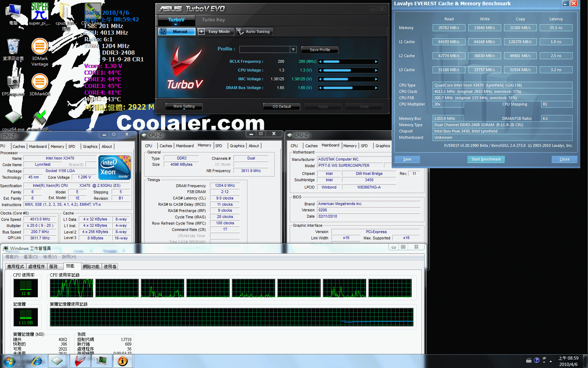Increase DRAM Bus Voltage with right arrow
The height and width of the screenshot is (368, 588).
pyautogui.click(x=376, y=88)
